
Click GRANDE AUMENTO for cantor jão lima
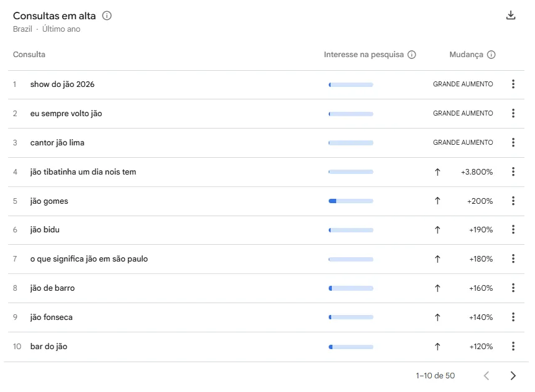[x=463, y=142]
